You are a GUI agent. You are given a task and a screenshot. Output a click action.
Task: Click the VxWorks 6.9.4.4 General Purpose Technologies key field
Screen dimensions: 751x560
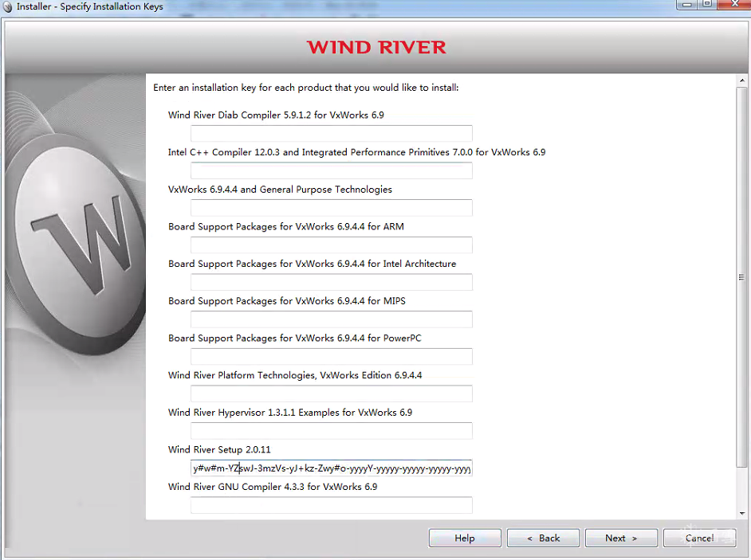pos(332,208)
